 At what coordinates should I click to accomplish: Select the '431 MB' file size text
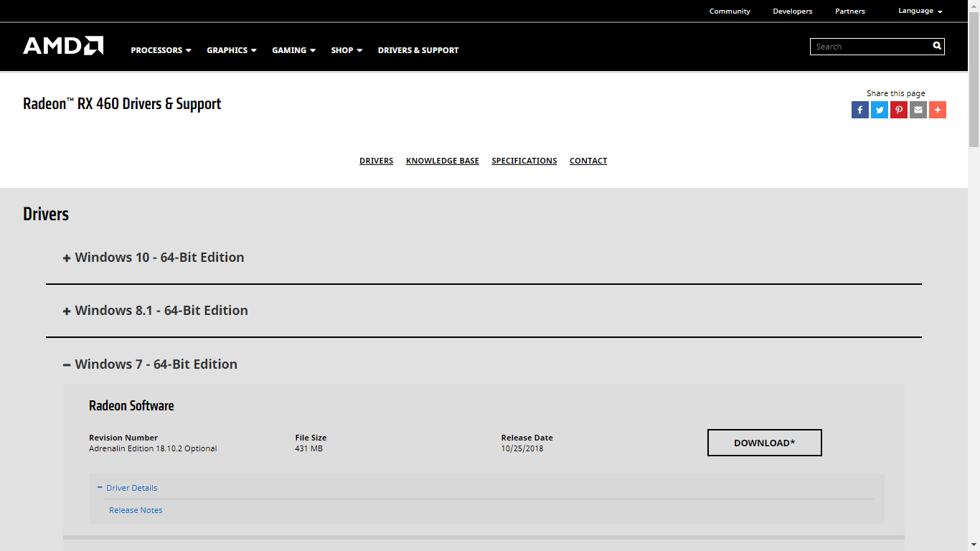coord(309,448)
